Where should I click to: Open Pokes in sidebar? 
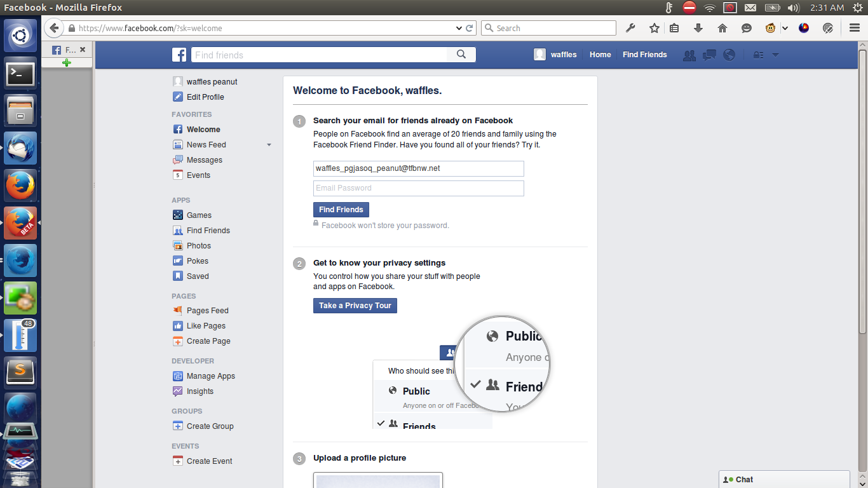click(x=198, y=261)
